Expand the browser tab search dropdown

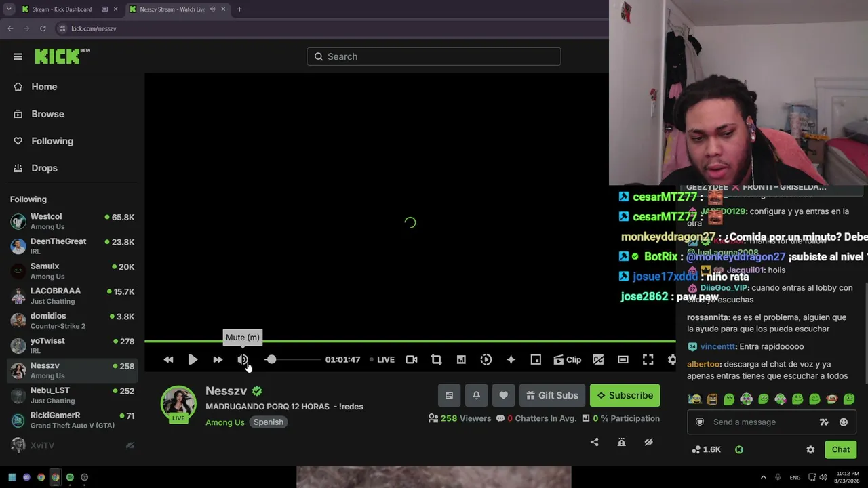point(9,9)
